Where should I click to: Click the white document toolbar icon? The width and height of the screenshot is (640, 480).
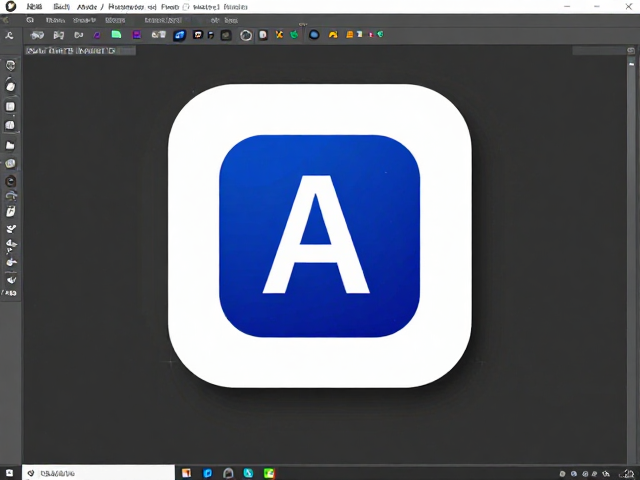263,35
